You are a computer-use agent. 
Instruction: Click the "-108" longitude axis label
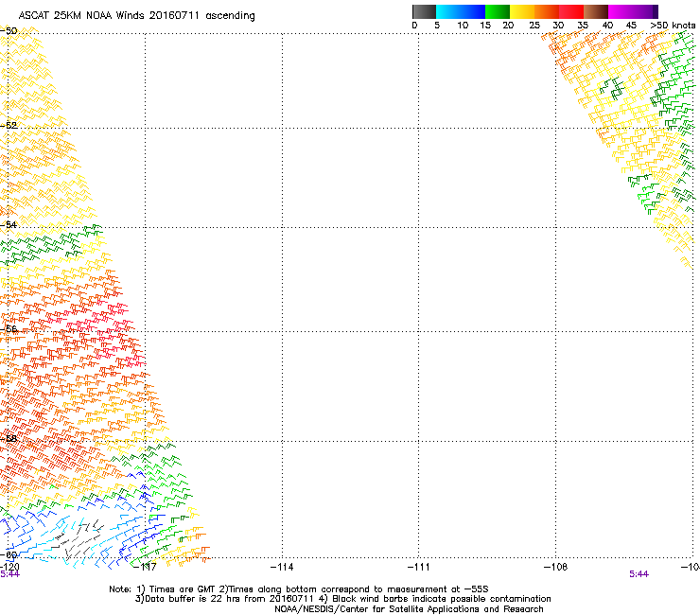tap(555, 567)
